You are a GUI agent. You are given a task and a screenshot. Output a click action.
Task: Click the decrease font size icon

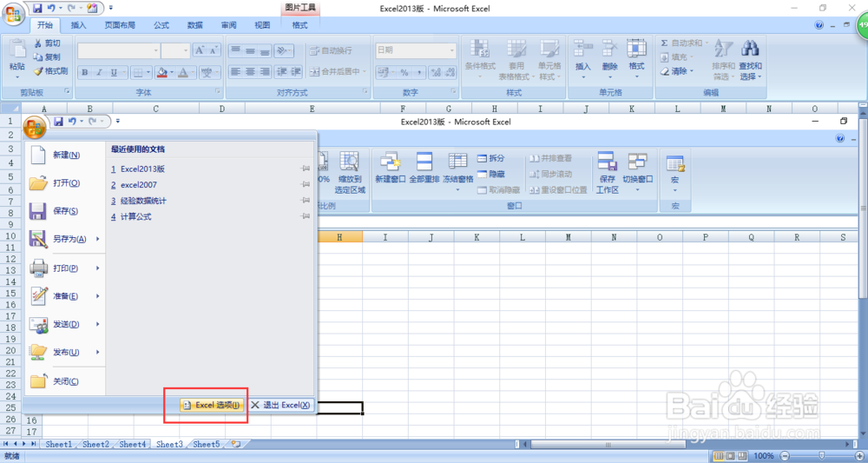tap(214, 50)
